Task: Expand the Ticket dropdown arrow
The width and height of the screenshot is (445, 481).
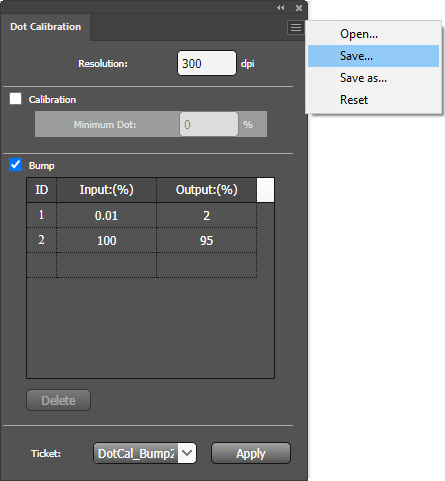Action: coord(187,453)
